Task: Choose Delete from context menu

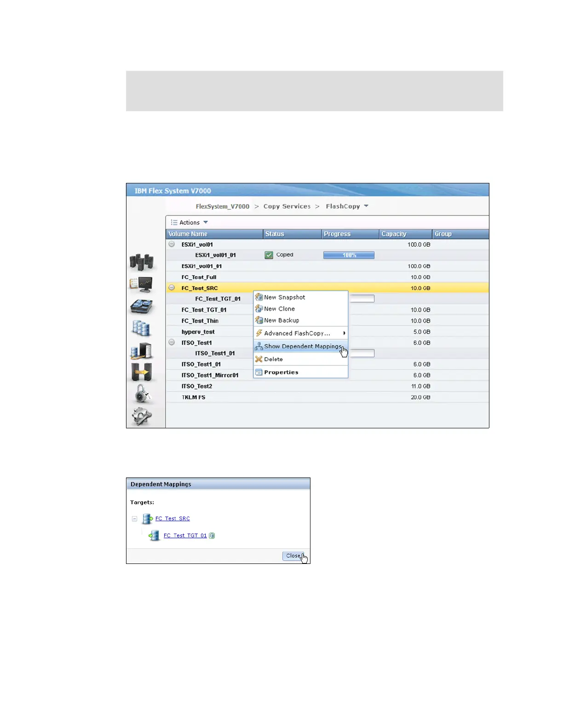Action: point(301,359)
